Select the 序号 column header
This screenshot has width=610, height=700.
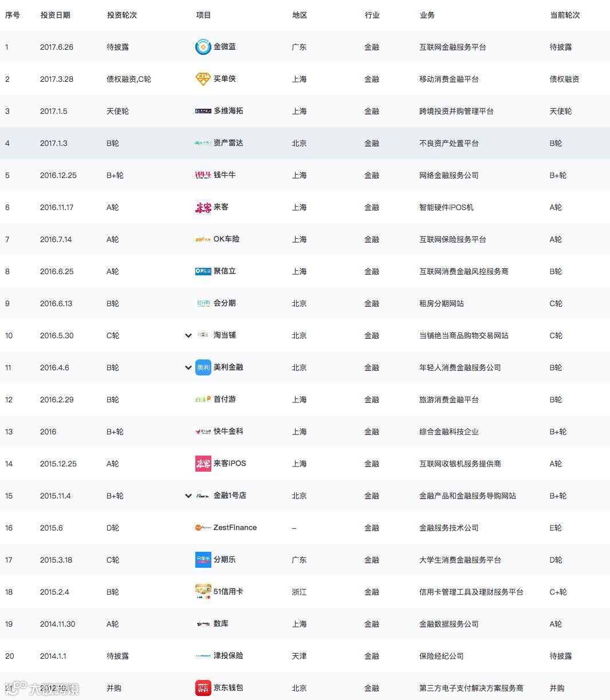13,15
